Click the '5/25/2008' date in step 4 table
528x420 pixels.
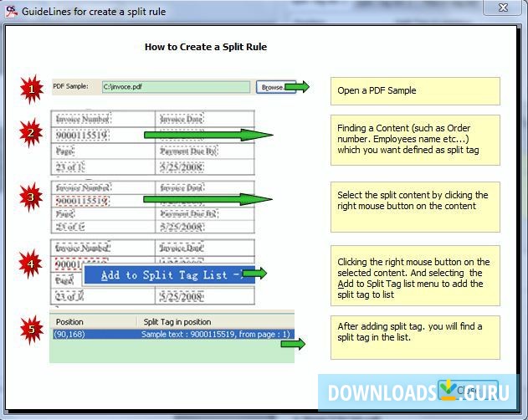(182, 296)
